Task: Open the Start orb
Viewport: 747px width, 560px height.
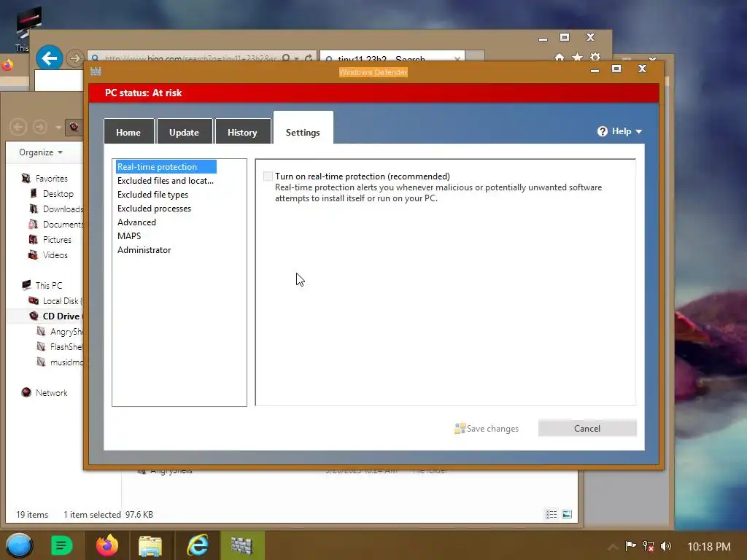Action: pos(19,545)
